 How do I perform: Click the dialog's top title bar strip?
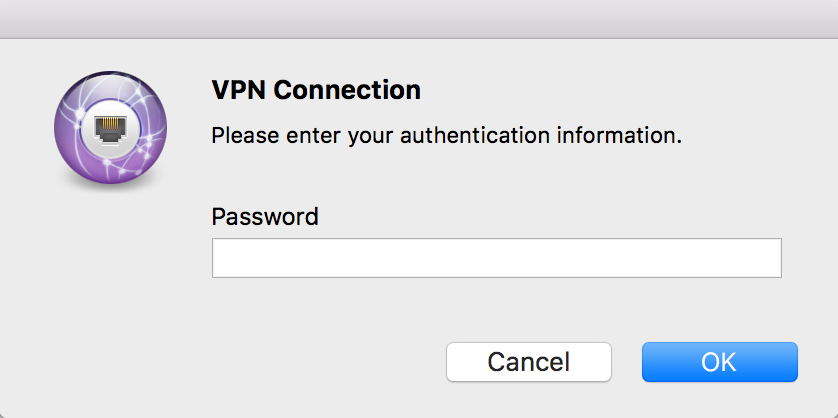pyautogui.click(x=419, y=18)
